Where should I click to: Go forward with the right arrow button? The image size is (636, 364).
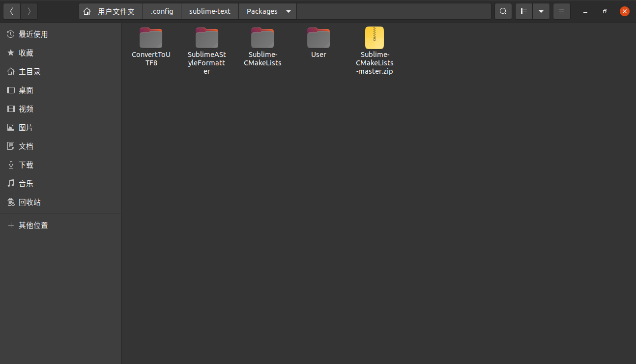[x=29, y=11]
